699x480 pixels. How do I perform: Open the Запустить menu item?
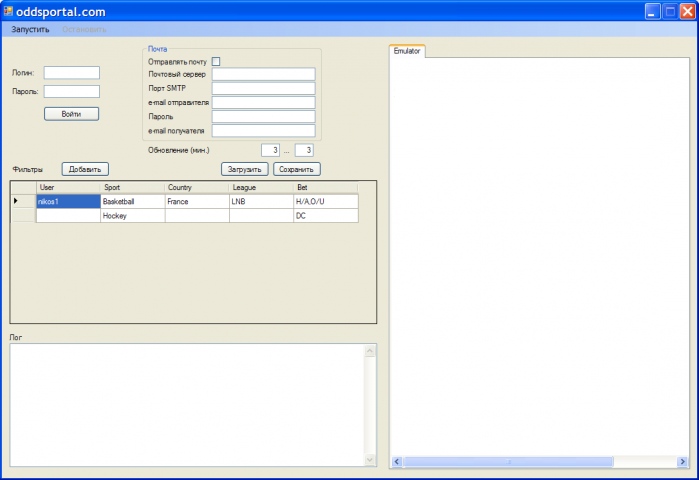(x=30, y=29)
